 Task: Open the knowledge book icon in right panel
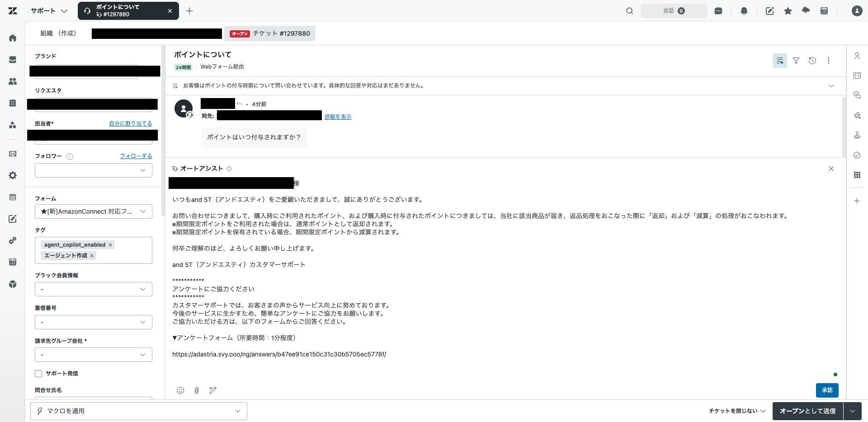click(x=857, y=76)
